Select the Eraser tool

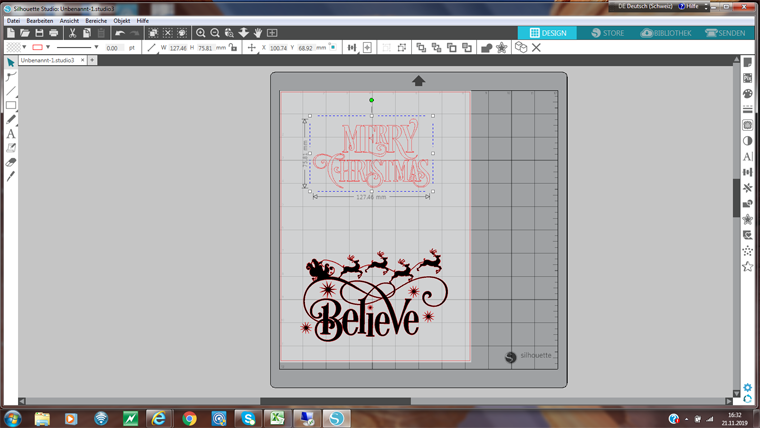coord(11,162)
